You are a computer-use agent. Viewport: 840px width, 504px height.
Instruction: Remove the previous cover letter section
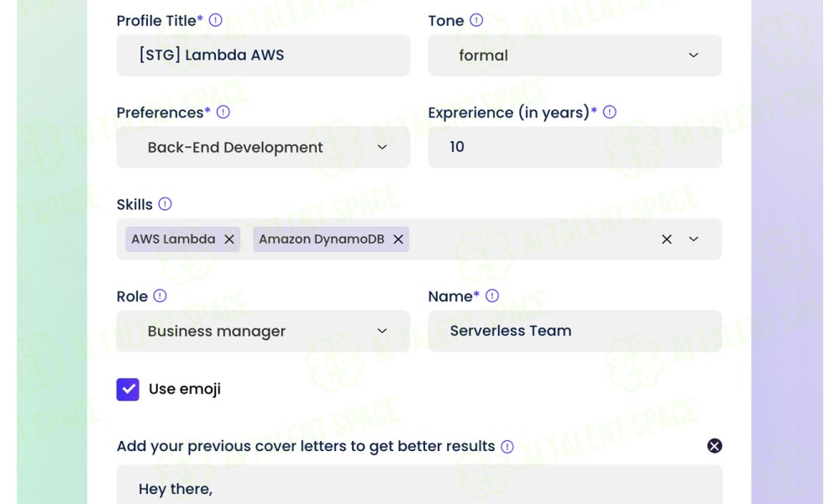tap(715, 446)
